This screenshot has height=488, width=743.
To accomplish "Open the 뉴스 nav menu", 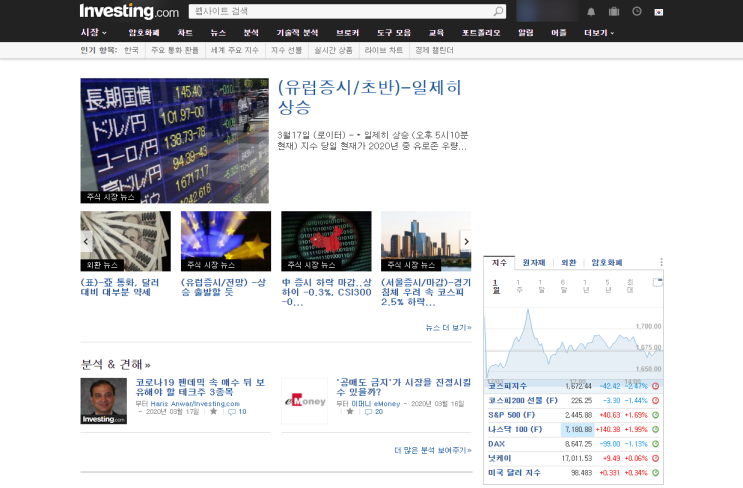I will coord(218,33).
